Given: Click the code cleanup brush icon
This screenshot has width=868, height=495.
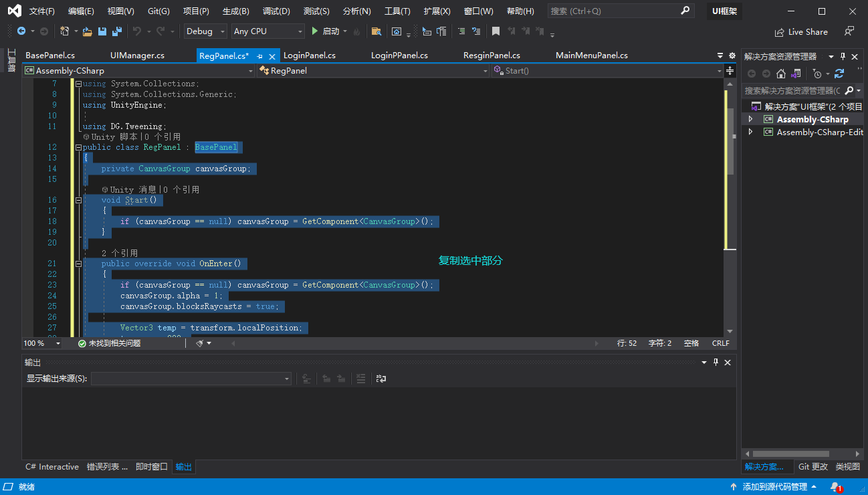Looking at the screenshot, I should 200,343.
